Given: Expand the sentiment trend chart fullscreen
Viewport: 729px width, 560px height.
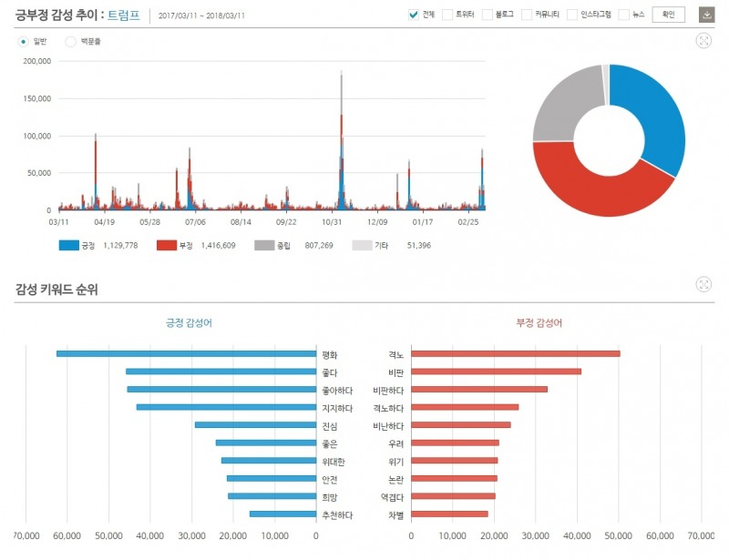Looking at the screenshot, I should [703, 41].
